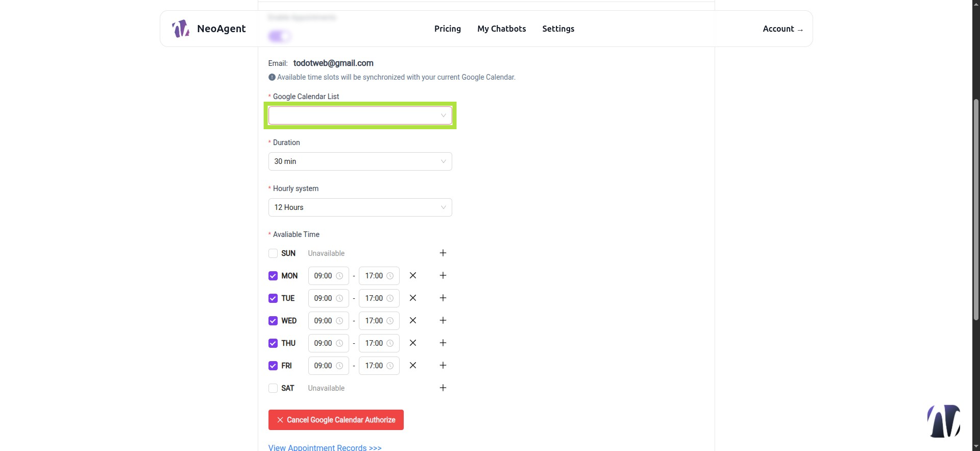Click the page vertical scrollbar thumb

coord(976,209)
